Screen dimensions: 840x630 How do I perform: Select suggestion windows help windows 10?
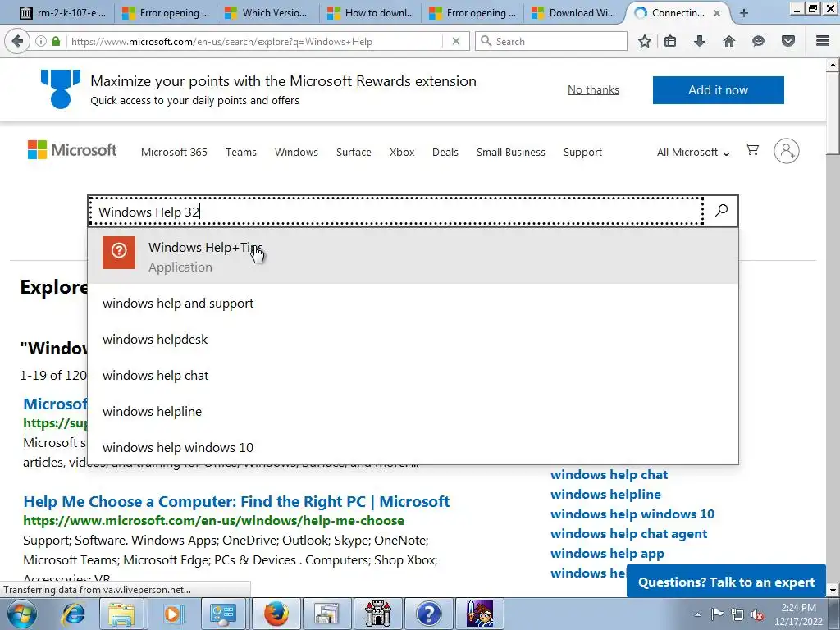(413, 447)
